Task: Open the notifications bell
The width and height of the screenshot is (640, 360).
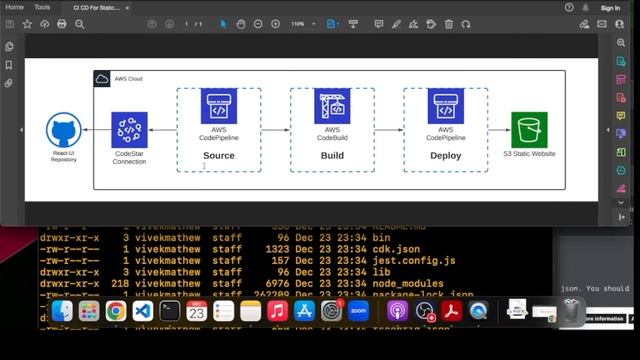Action: point(585,7)
